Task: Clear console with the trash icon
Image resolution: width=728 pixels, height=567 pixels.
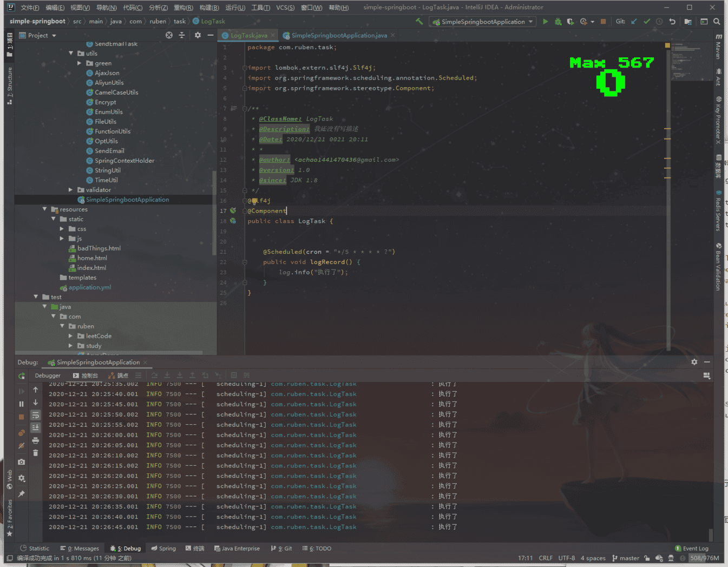Action: click(36, 453)
